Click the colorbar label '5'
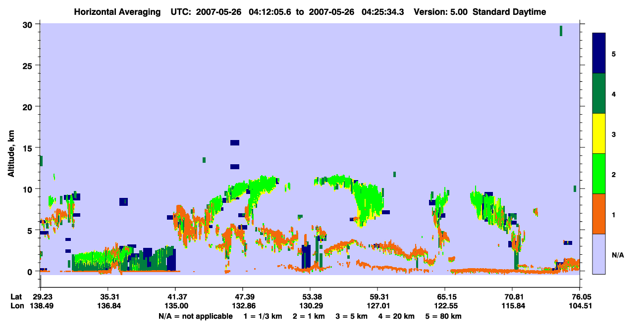Screen dimensions: 644x330 [x=613, y=53]
